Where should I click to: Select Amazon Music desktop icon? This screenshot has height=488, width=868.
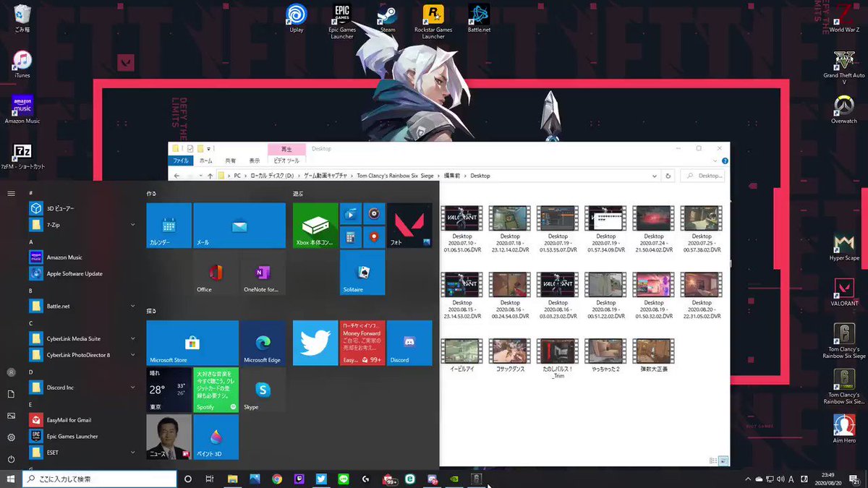22,109
